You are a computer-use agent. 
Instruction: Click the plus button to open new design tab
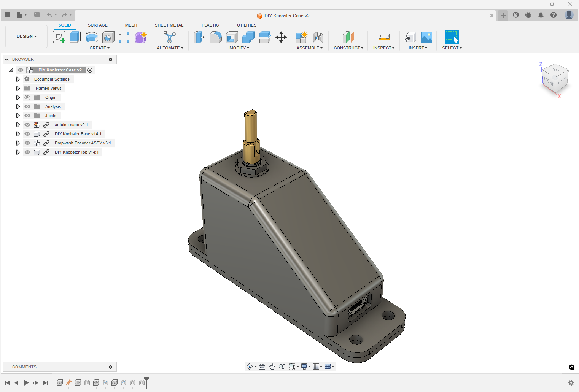[x=503, y=16]
